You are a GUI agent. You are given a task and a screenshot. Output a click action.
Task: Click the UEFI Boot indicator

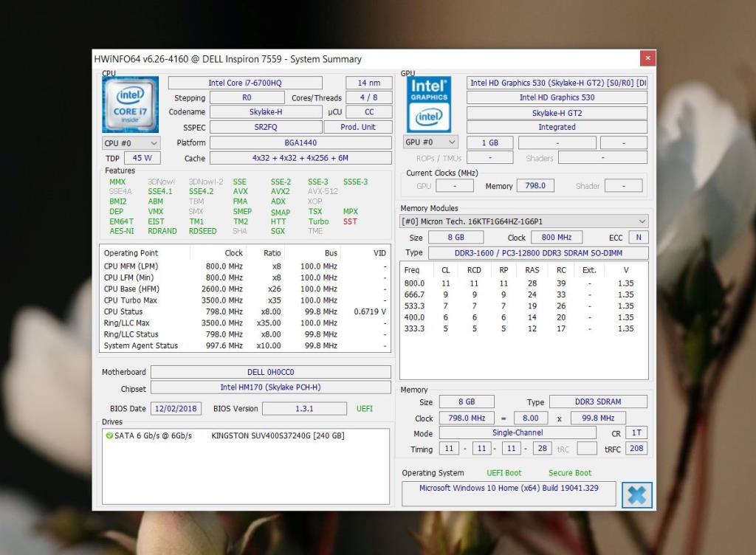click(504, 472)
